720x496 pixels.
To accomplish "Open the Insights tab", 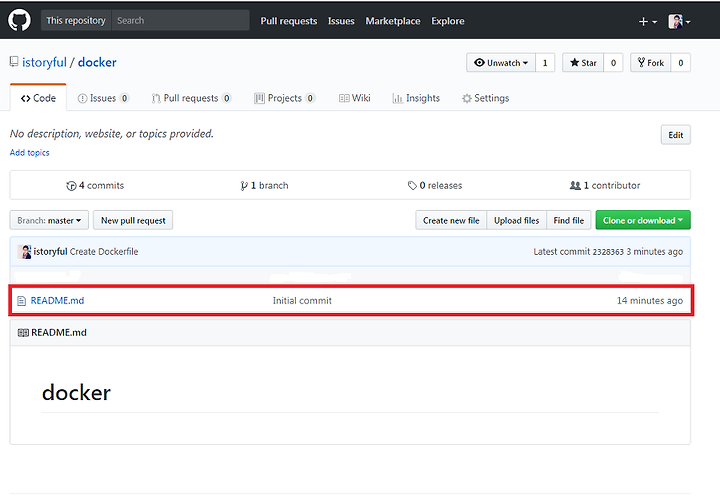I will click(x=416, y=98).
